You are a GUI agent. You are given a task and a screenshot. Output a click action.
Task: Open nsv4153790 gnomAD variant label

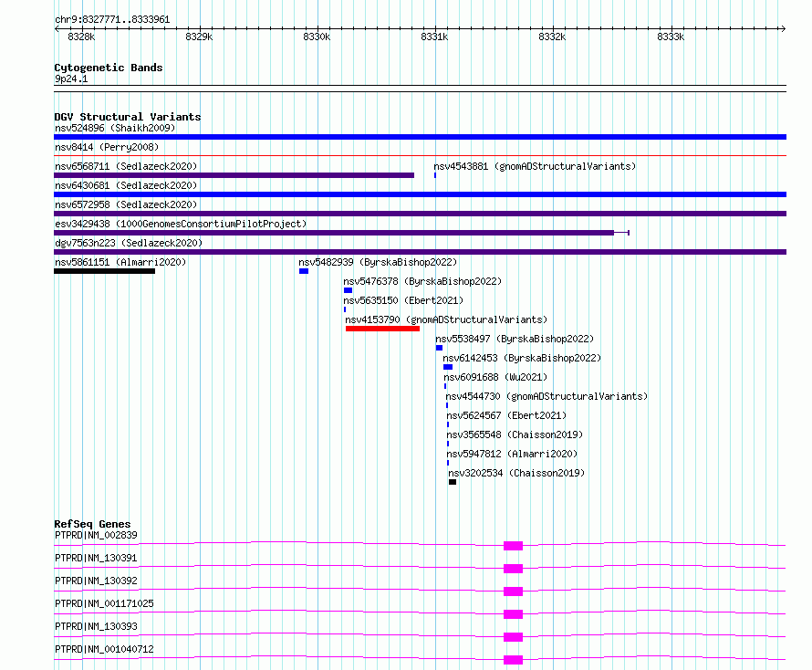click(446, 319)
